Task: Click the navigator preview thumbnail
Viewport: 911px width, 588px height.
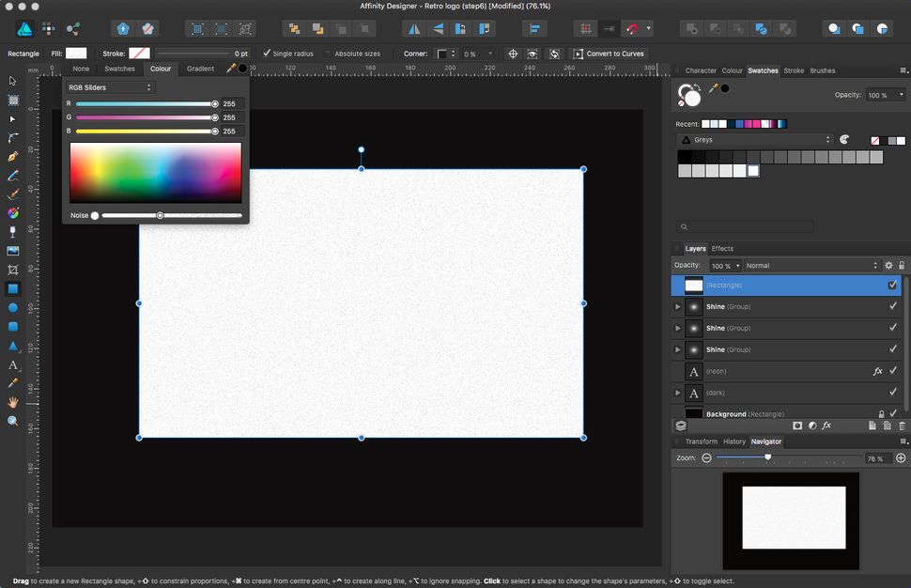Action: pos(791,520)
